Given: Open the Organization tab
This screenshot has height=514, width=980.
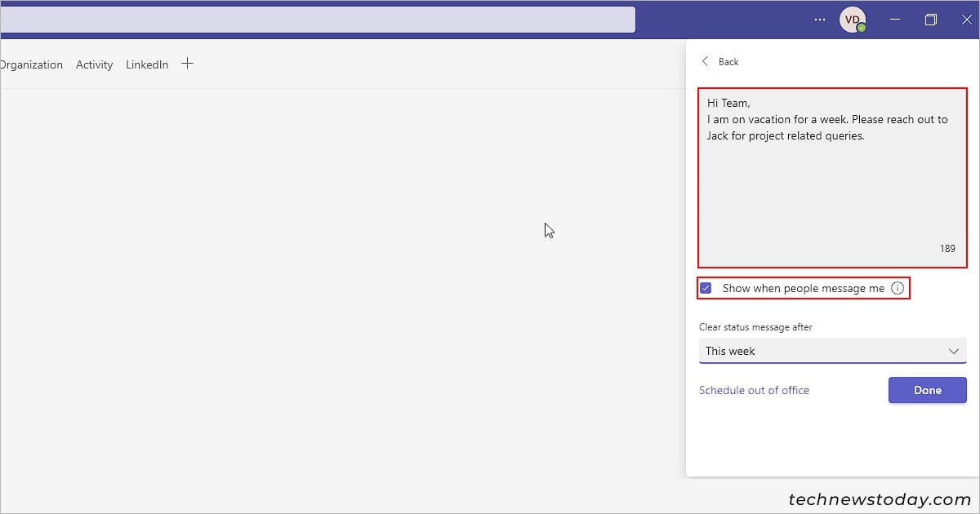Looking at the screenshot, I should [x=31, y=64].
